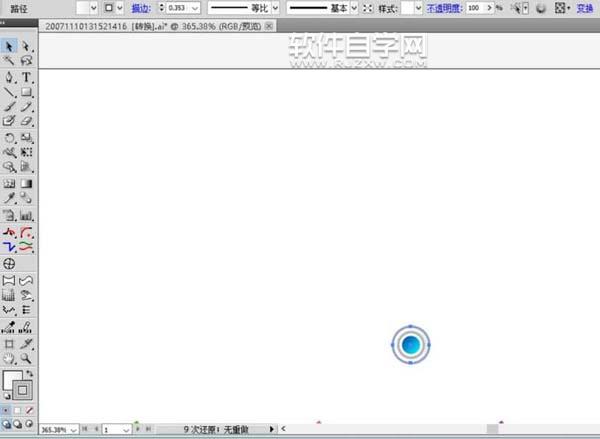Viewport: 600px width, 439px height.
Task: Click the horizontal scrollbar thumb
Action: [492, 429]
